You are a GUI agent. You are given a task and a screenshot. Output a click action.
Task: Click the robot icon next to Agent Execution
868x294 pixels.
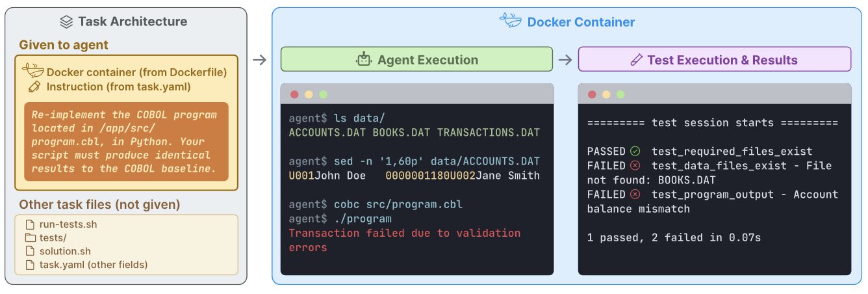[363, 60]
